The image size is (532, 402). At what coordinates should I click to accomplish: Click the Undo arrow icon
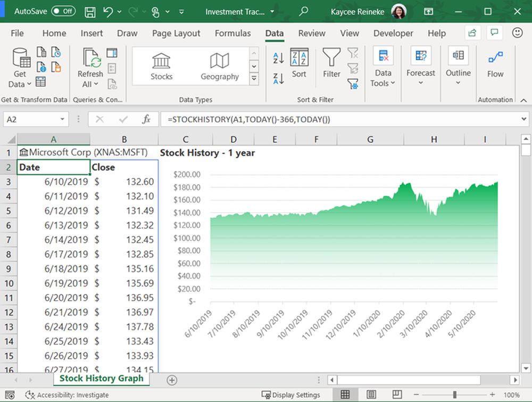coord(109,11)
